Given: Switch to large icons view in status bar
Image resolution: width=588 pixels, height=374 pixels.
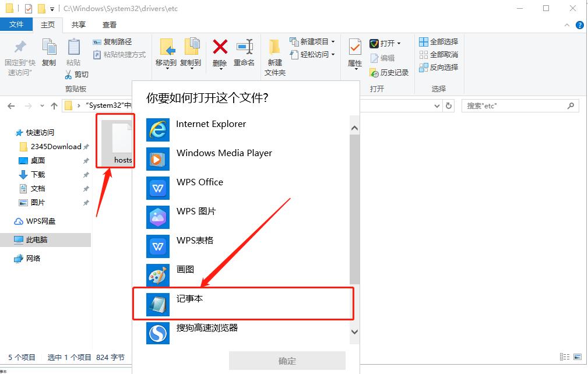Looking at the screenshot, I should point(578,357).
